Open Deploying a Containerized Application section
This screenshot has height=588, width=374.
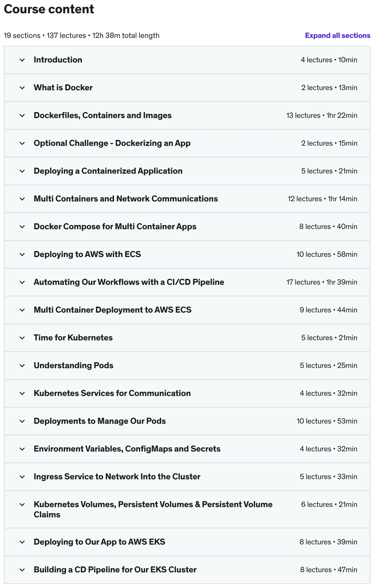pos(108,171)
